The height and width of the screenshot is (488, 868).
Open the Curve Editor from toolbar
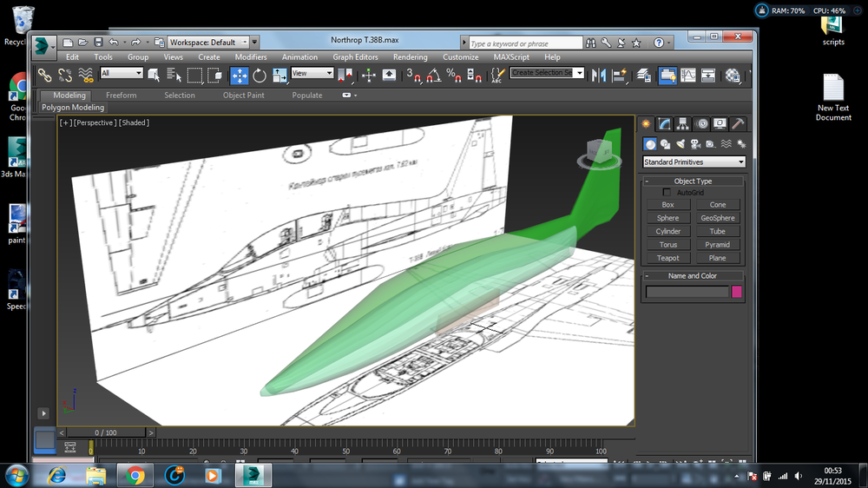click(687, 76)
